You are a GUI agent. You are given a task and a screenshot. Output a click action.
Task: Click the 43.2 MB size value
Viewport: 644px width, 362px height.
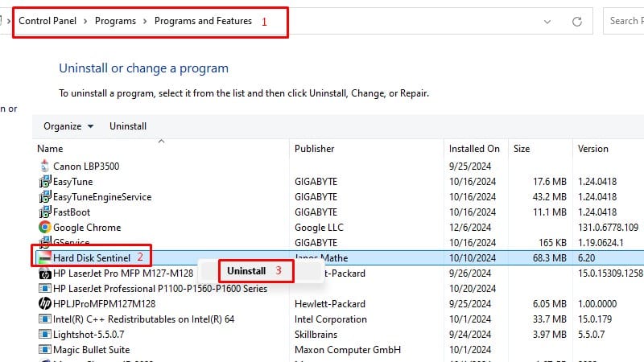coord(550,197)
